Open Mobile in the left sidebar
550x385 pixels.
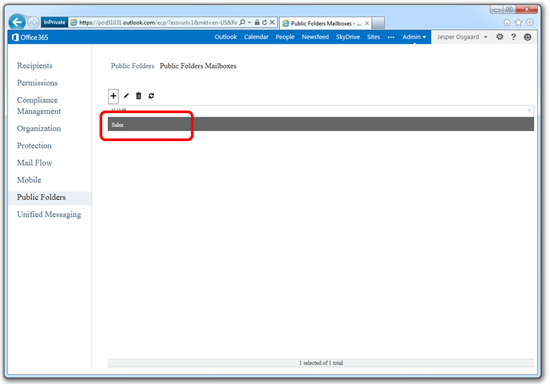pos(29,180)
